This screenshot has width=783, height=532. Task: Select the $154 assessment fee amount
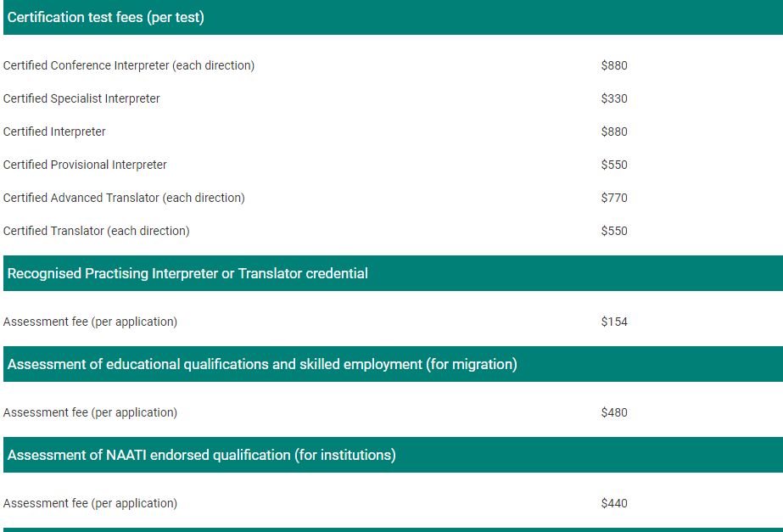[x=614, y=322]
